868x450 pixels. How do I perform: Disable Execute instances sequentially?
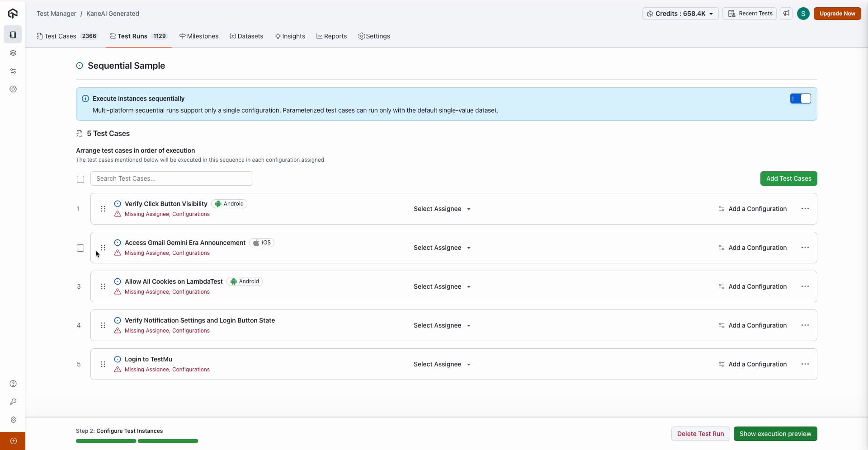pyautogui.click(x=801, y=98)
